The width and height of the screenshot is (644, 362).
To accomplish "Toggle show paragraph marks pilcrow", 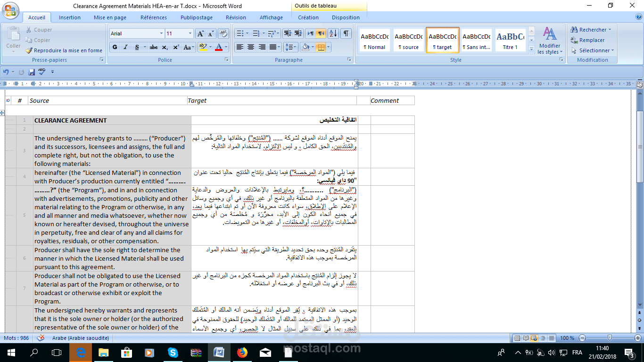I will tap(346, 33).
